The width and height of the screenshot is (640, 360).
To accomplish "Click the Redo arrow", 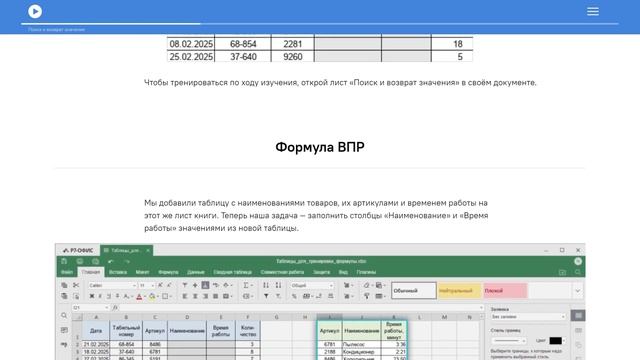I will tap(127, 261).
